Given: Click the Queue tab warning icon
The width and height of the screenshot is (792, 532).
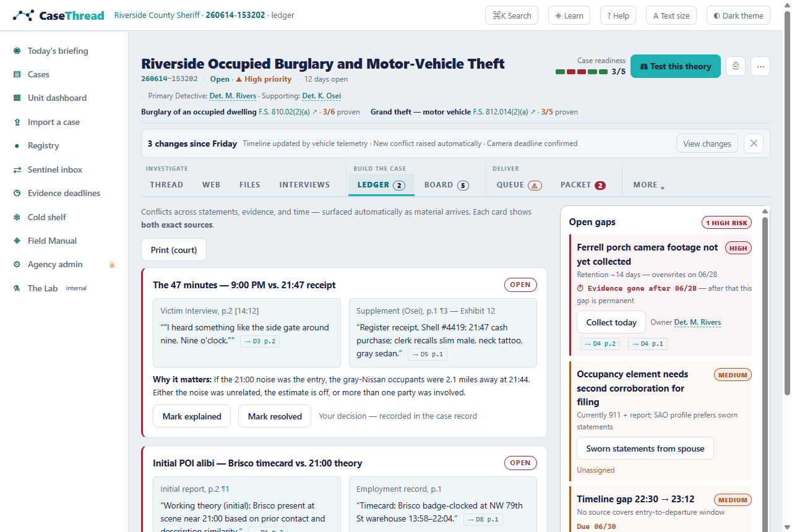Looking at the screenshot, I should click(535, 185).
